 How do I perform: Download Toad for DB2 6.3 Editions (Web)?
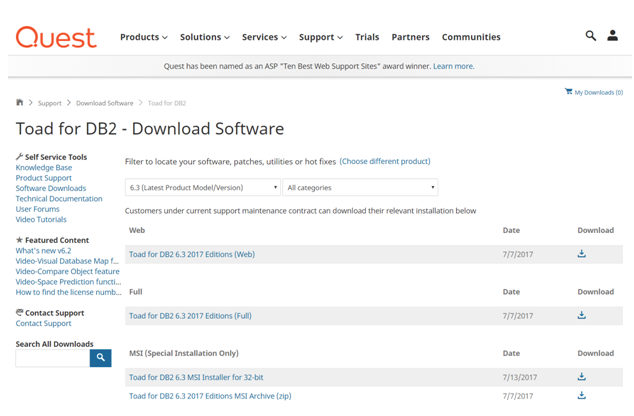581,254
